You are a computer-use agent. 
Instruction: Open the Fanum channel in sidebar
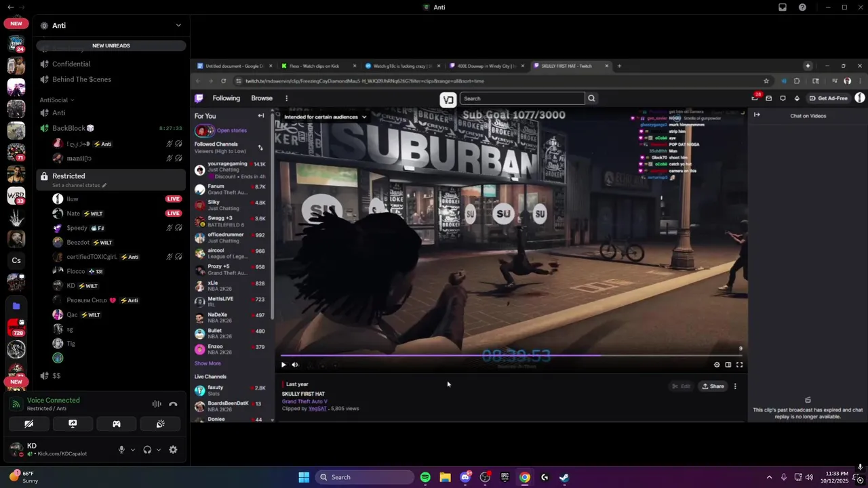pos(231,189)
